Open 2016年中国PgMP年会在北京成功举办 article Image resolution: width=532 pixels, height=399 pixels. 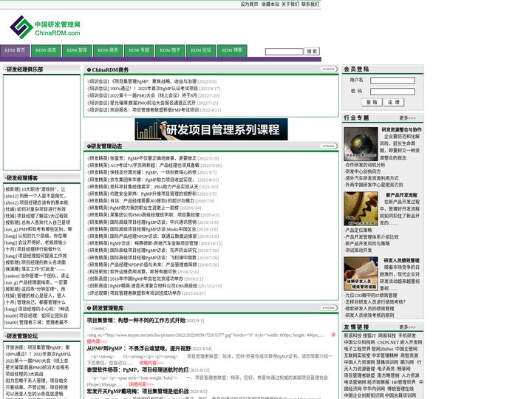[x=146, y=279]
